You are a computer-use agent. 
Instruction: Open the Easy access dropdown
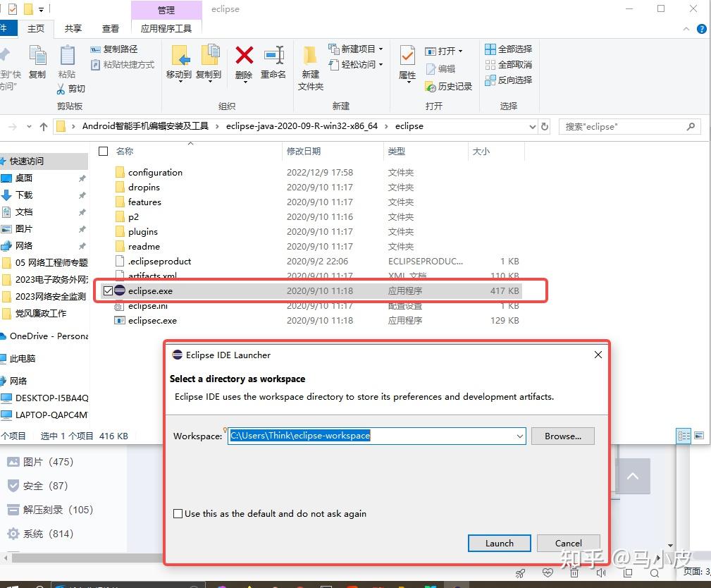coord(356,64)
